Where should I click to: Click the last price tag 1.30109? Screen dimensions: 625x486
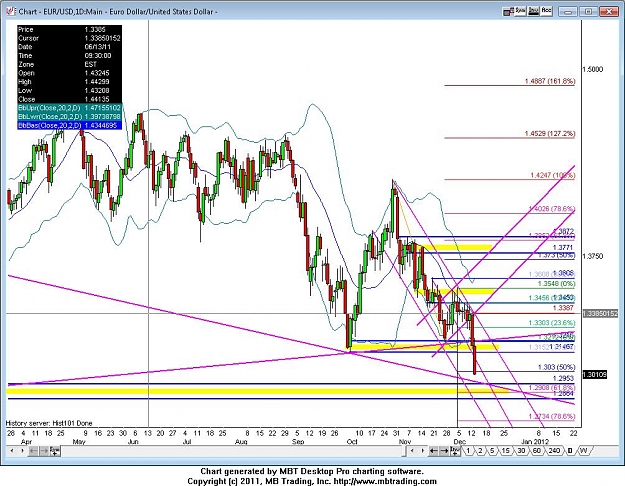[x=595, y=374]
